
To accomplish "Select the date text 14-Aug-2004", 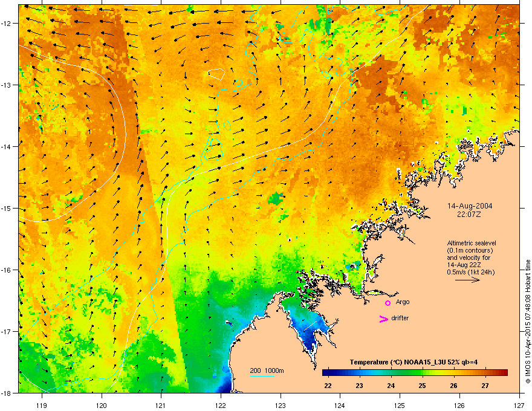I will pyautogui.click(x=470, y=206).
